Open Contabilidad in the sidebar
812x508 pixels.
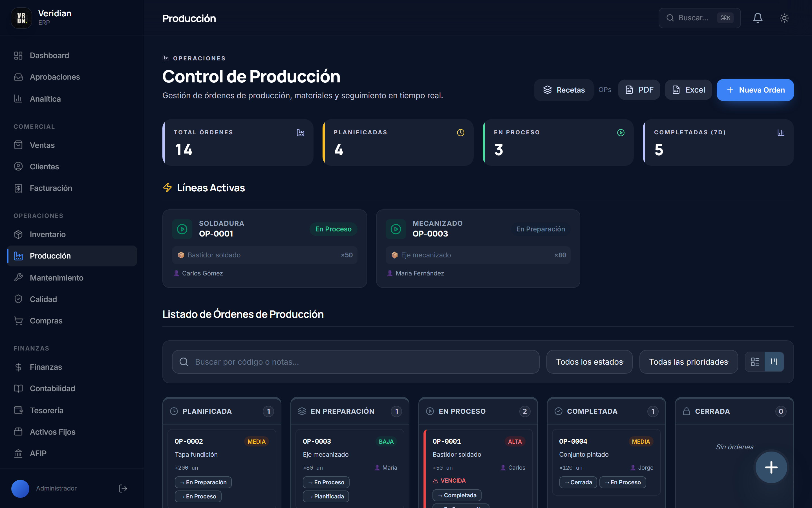click(72, 388)
